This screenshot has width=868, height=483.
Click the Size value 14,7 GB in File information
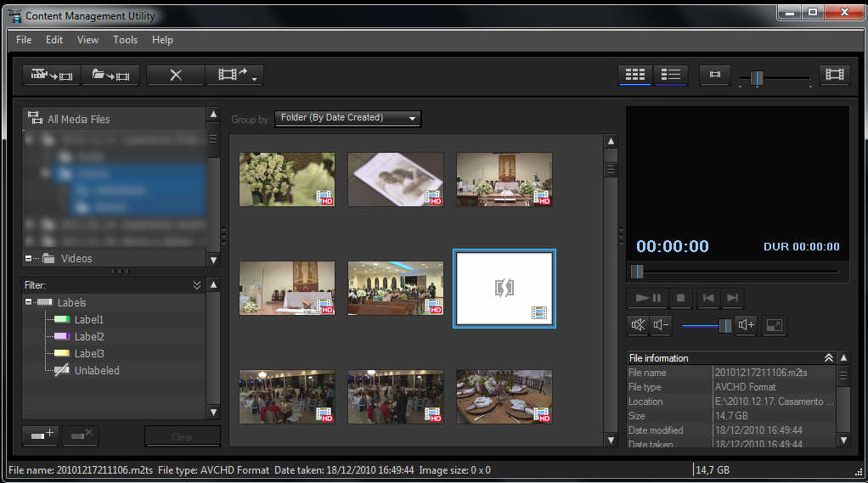click(x=731, y=415)
